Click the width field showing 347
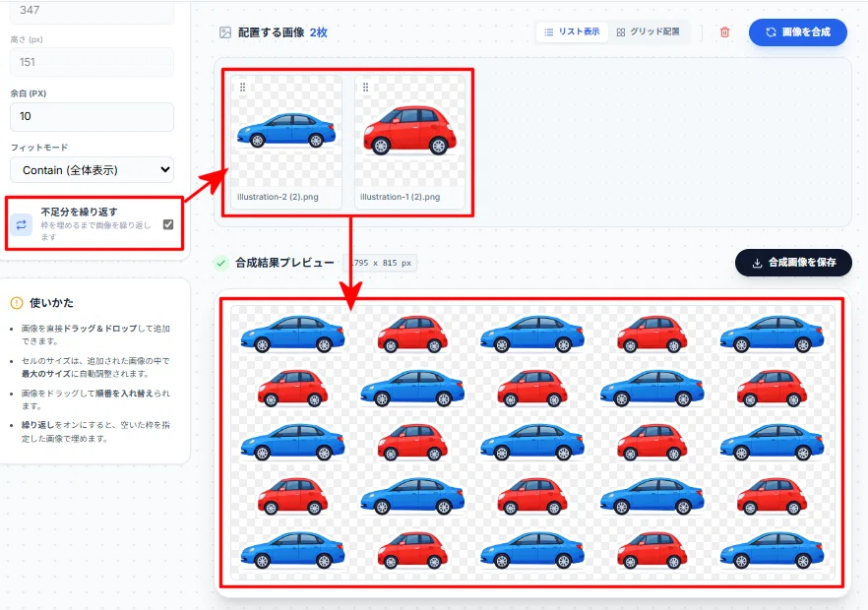Image resolution: width=868 pixels, height=610 pixels. click(92, 11)
